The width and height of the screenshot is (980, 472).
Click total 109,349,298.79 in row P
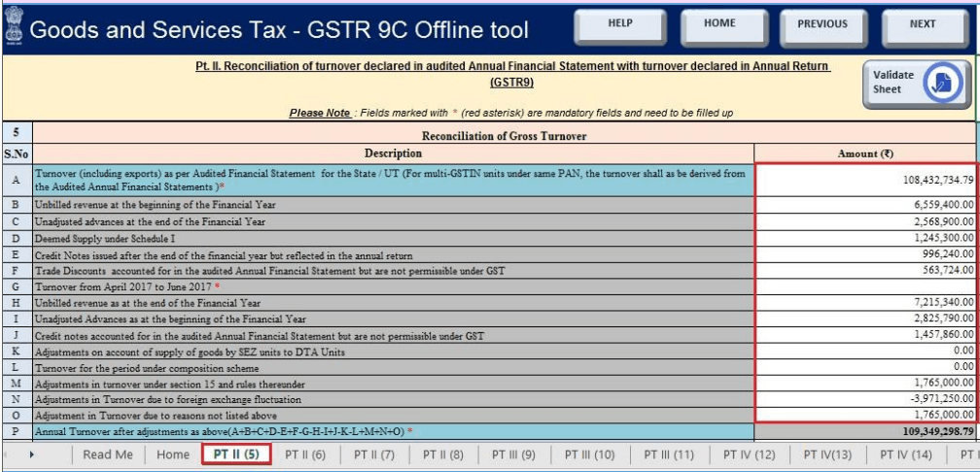tap(865, 431)
